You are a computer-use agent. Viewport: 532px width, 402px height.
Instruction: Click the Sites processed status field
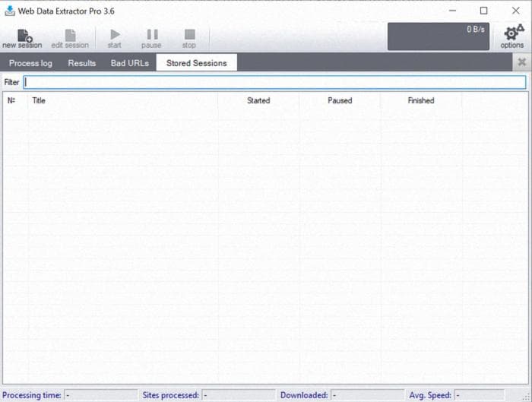pos(239,395)
